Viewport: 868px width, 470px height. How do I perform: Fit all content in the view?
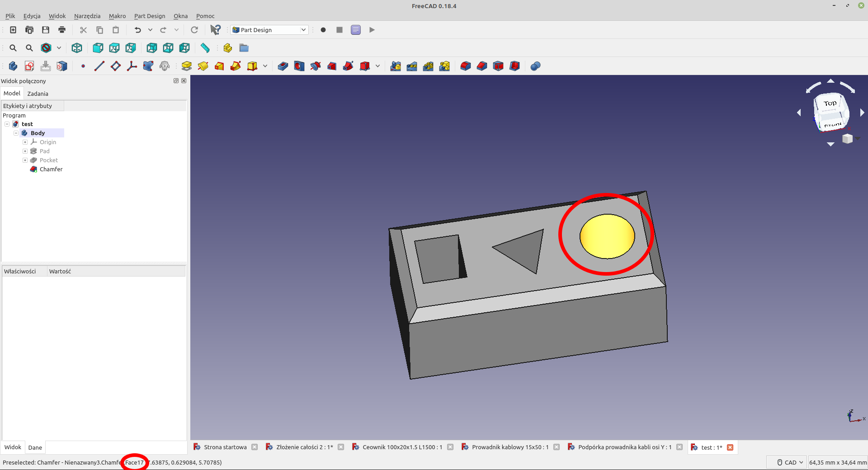(x=13, y=48)
